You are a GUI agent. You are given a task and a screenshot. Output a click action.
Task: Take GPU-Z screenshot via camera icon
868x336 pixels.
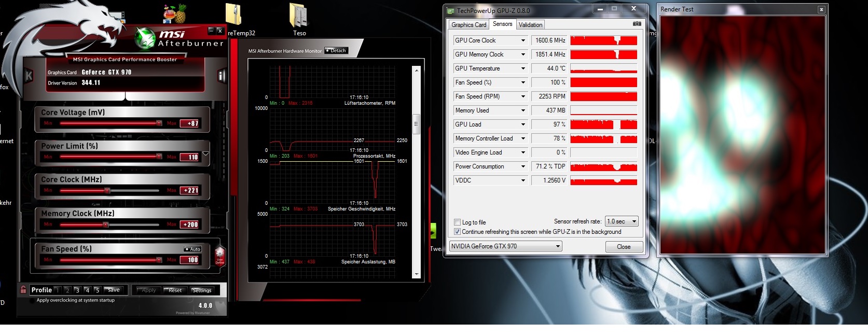(x=637, y=24)
